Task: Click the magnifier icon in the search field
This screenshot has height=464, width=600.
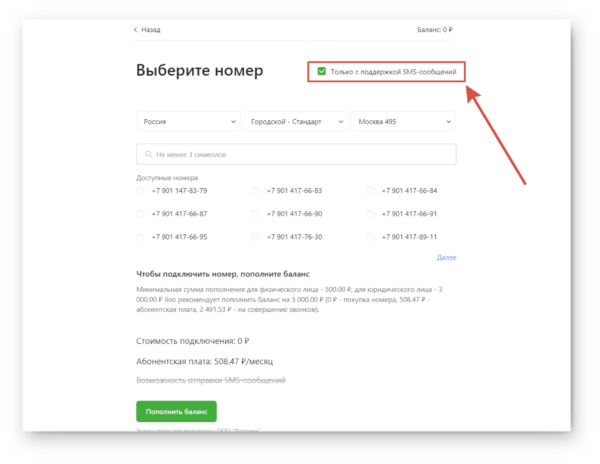Action: point(148,154)
